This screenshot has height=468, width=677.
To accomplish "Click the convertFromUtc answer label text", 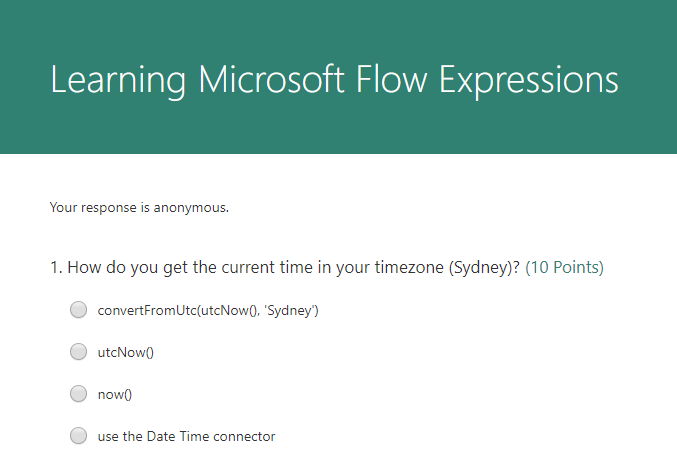I will pos(207,310).
